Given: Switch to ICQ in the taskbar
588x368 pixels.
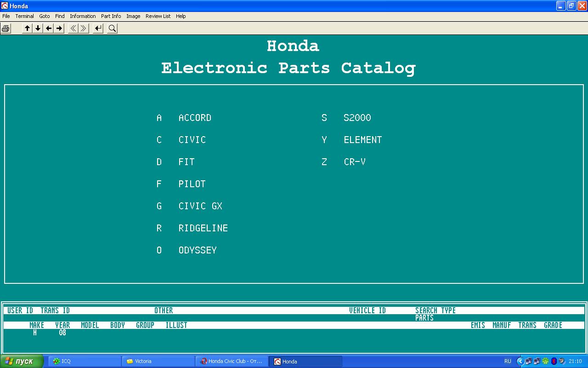Looking at the screenshot, I should pyautogui.click(x=84, y=361).
